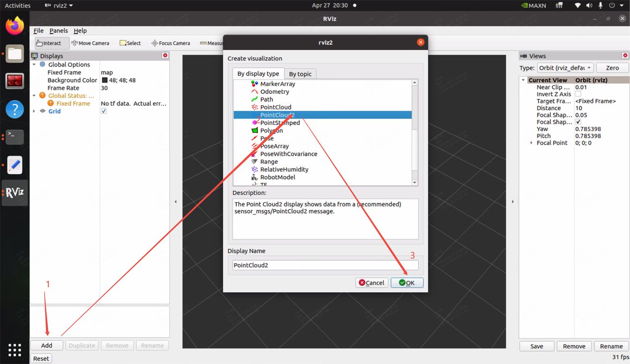Viewport: 630px width, 364px height.
Task: Save the current view with the Save button
Action: (x=537, y=346)
